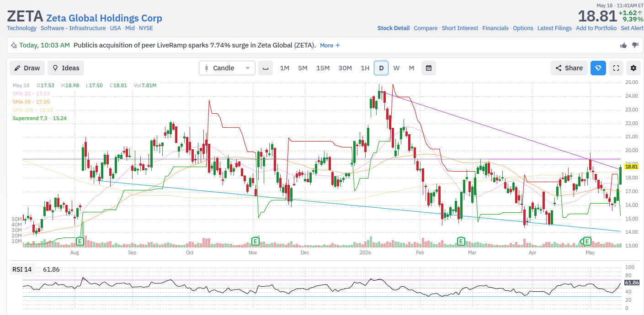644x315 pixels.
Task: Select the 15M timeframe
Action: [x=323, y=68]
